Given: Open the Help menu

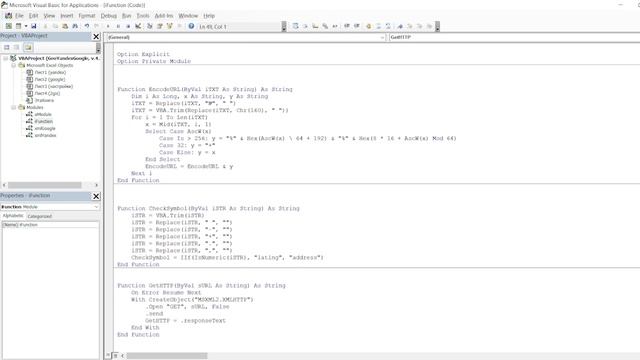Looking at the screenshot, I should point(209,16).
